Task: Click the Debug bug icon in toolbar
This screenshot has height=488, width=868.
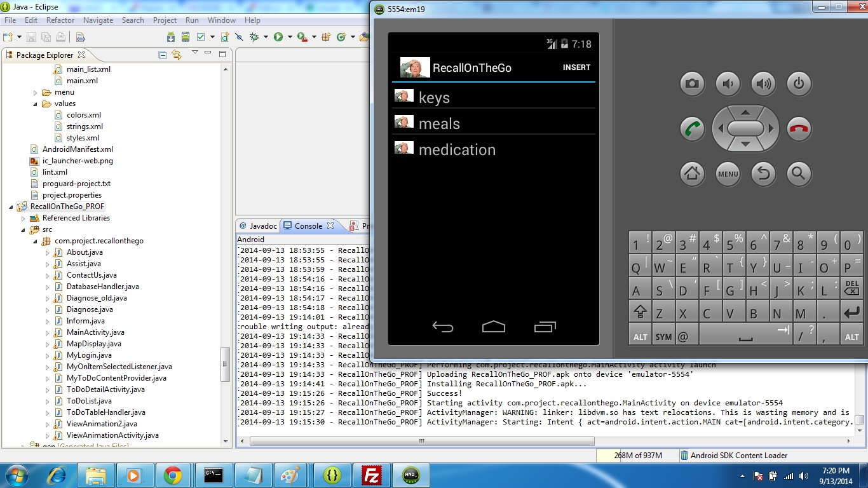Action: [254, 37]
